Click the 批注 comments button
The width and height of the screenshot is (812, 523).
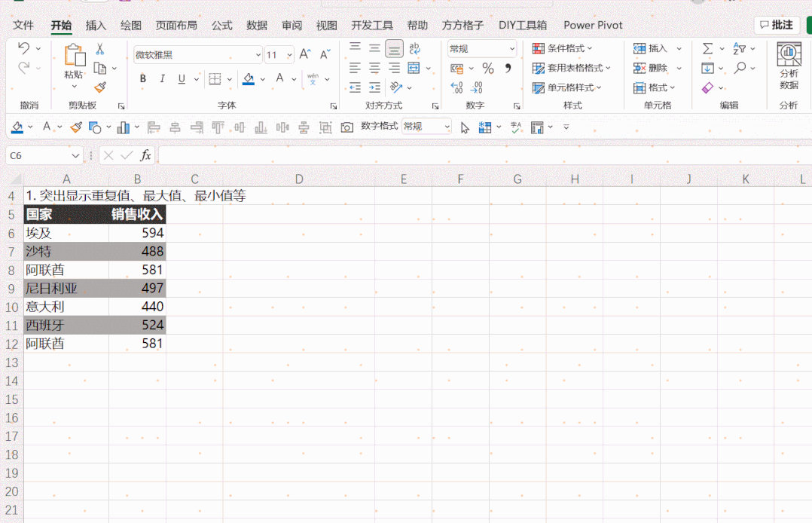click(777, 25)
